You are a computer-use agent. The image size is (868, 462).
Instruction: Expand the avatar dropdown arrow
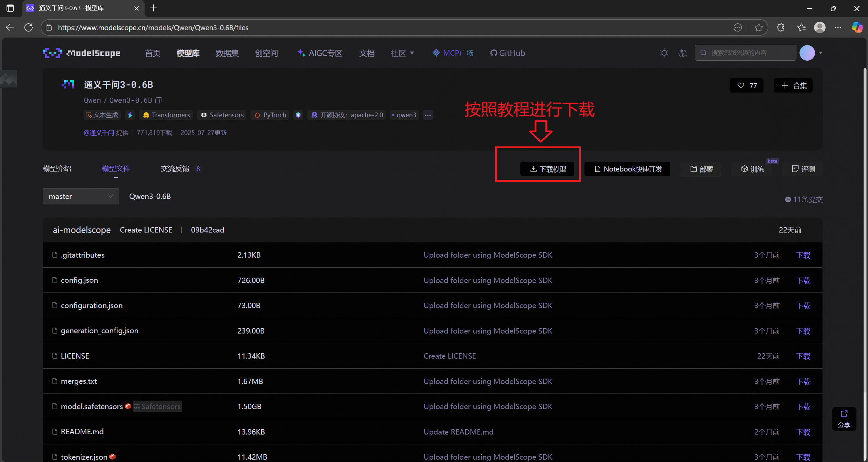pyautogui.click(x=821, y=53)
